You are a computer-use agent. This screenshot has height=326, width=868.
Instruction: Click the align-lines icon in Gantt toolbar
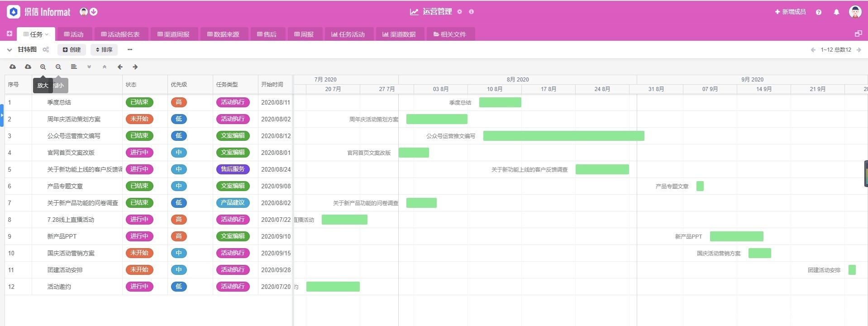pos(74,67)
